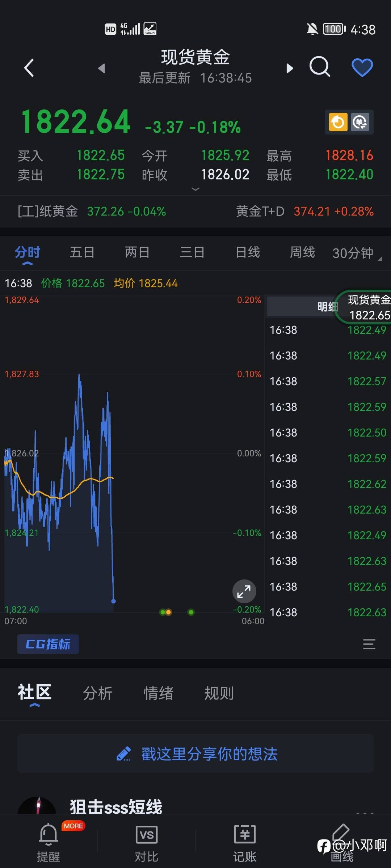
Task: Tap the muted notification bell in status bar
Action: coord(312,29)
